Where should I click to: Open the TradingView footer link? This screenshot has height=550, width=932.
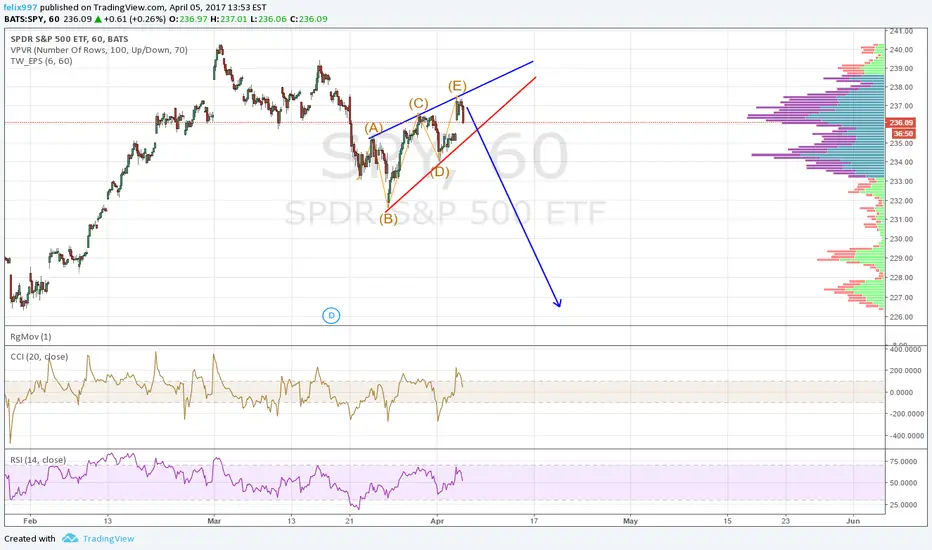[x=108, y=539]
